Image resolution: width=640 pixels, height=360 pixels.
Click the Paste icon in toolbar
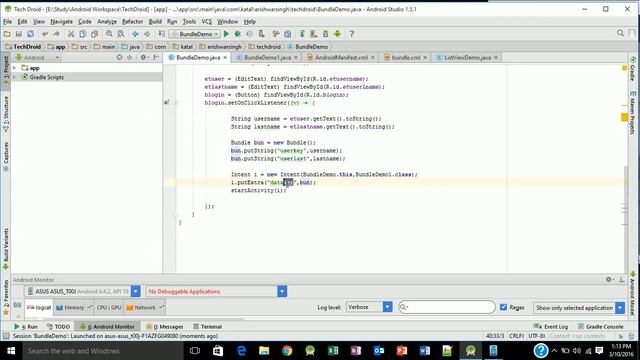[94, 34]
